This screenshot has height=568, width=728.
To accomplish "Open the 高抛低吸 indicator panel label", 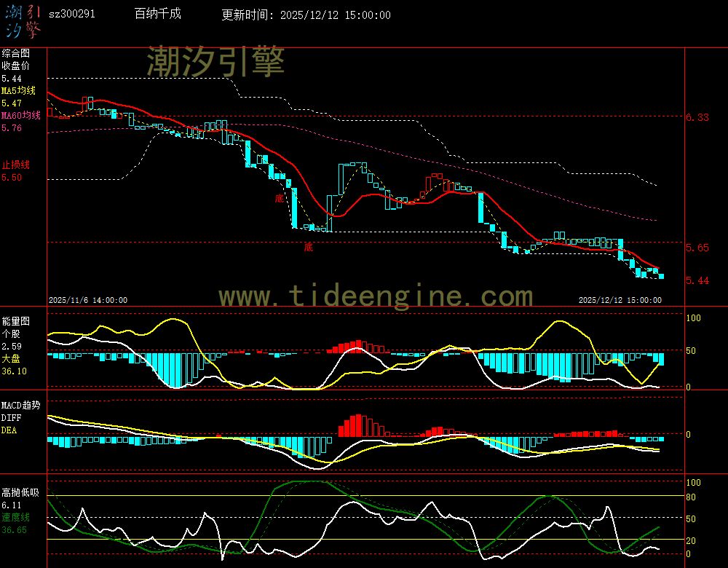I will point(20,492).
